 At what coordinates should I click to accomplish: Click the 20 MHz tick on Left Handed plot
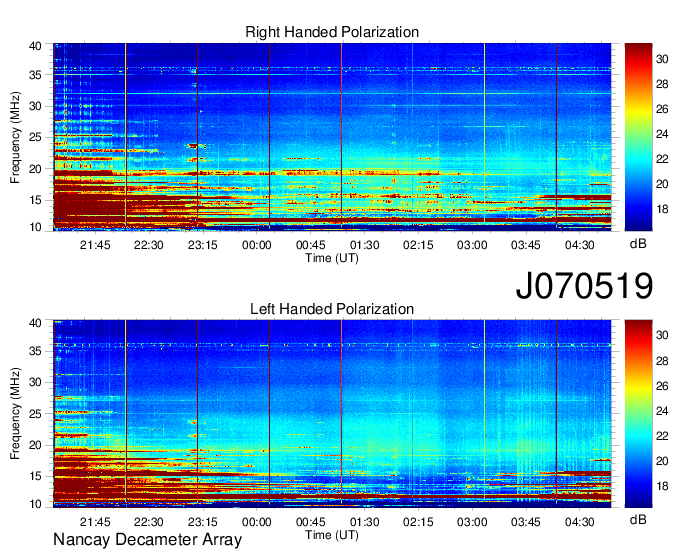tap(35, 445)
